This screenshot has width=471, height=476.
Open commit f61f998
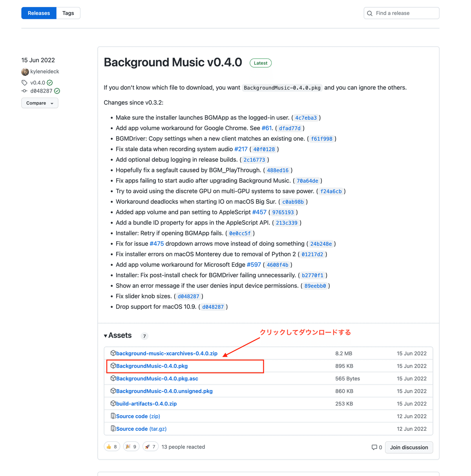point(321,139)
